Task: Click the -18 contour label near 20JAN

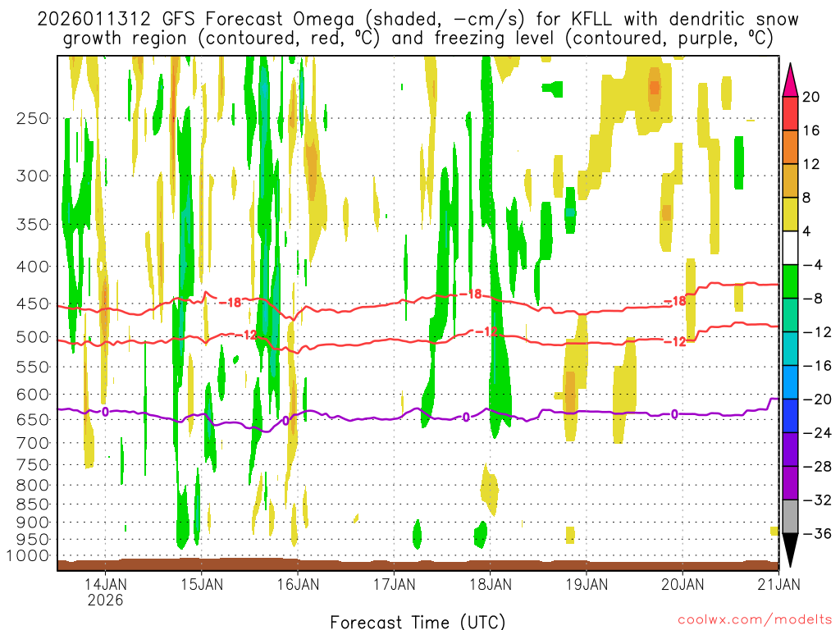Action: click(675, 301)
